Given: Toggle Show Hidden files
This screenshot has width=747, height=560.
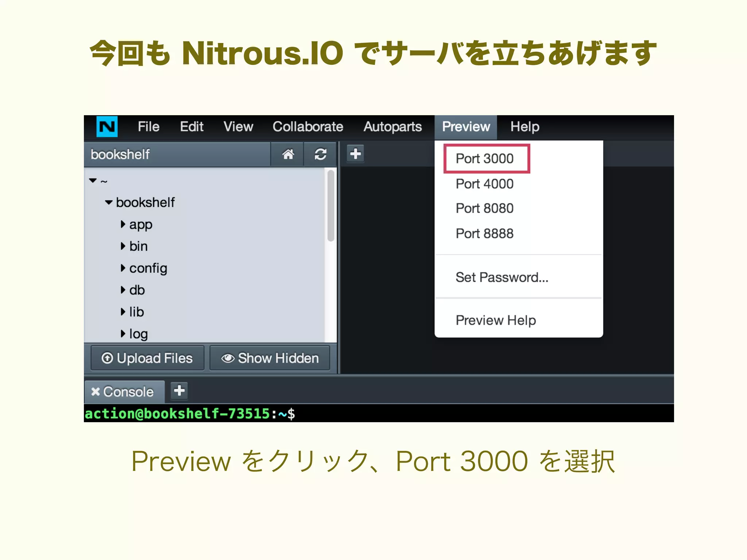Looking at the screenshot, I should click(x=270, y=358).
